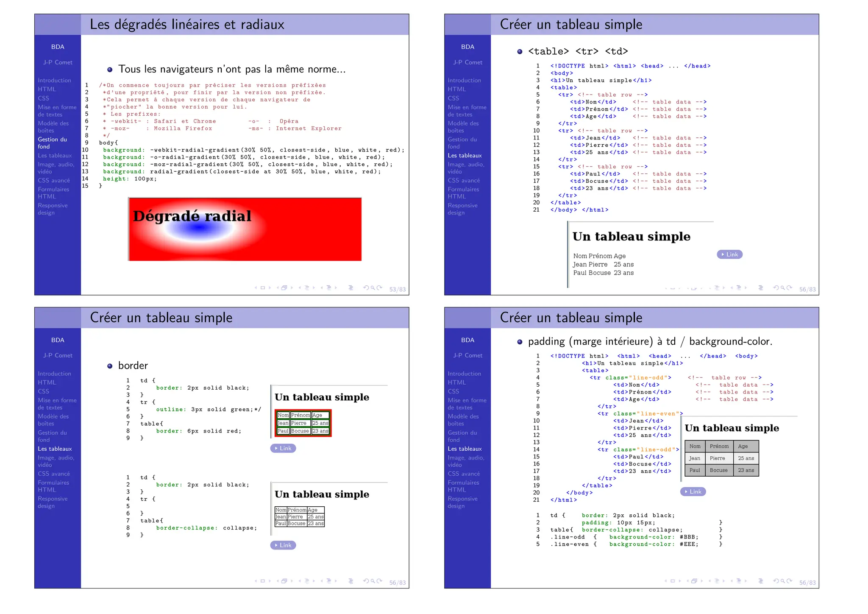Click the presentation appendix icon on the border slide
Viewport: 868px width, 614px height.
(x=351, y=581)
